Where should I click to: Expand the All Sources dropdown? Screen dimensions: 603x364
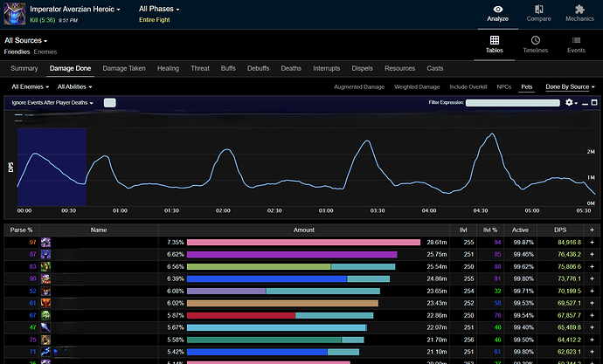pyautogui.click(x=26, y=40)
